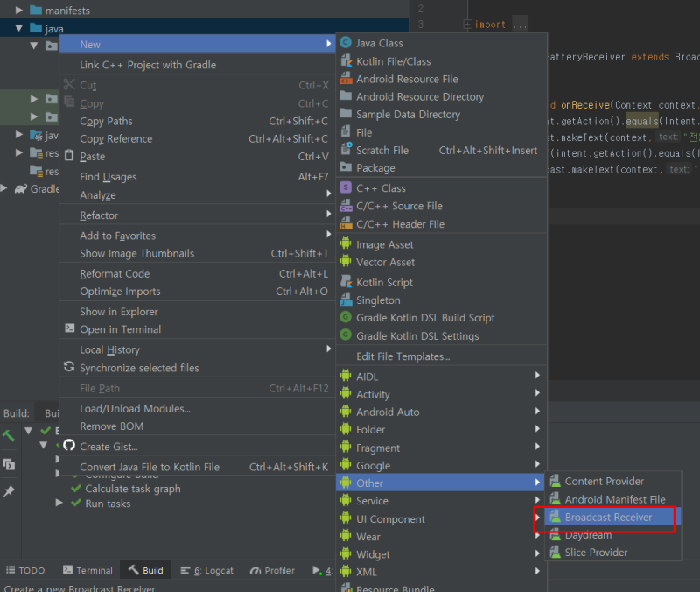Click the C++ Class icon

[346, 188]
